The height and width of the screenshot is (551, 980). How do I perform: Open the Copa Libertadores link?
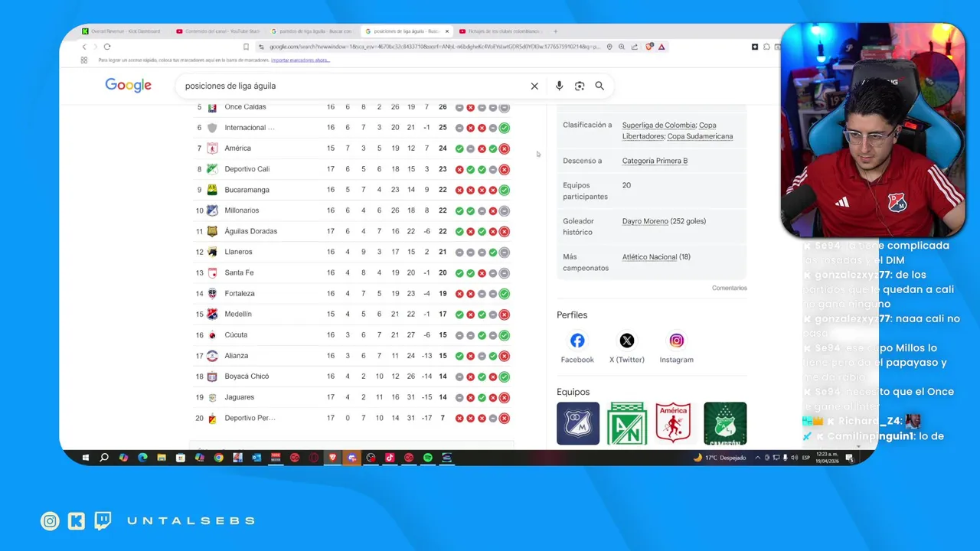[670, 131]
